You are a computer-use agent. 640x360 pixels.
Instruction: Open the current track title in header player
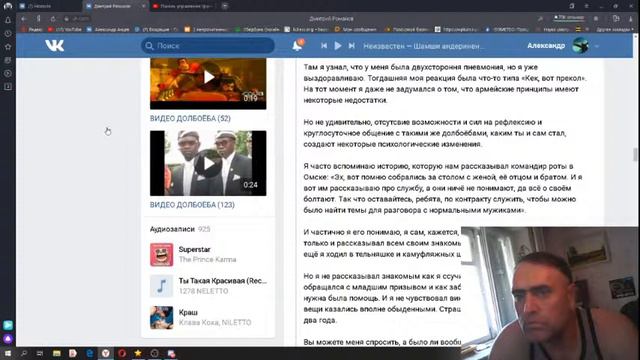423,46
